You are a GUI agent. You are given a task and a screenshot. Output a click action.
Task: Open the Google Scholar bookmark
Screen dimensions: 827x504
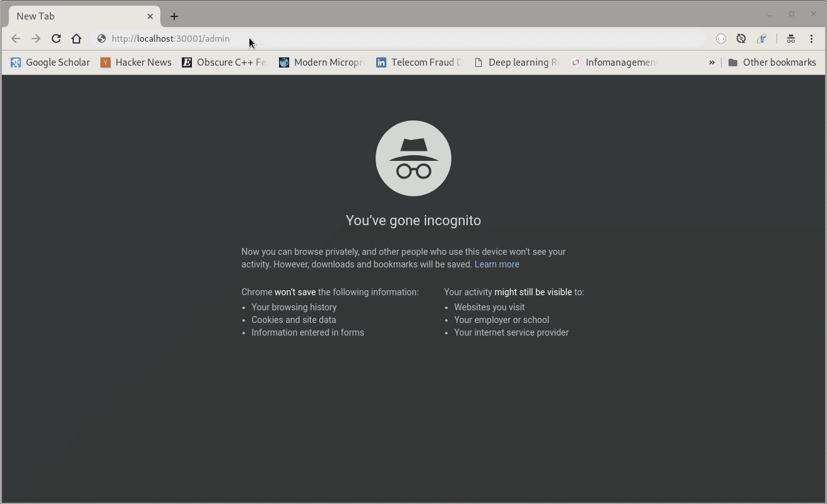coord(51,62)
